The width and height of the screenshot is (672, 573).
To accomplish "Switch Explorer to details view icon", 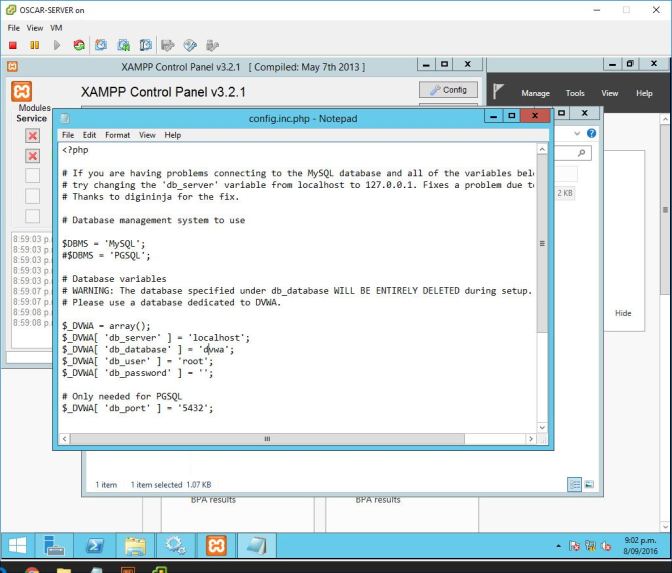I will (x=574, y=484).
